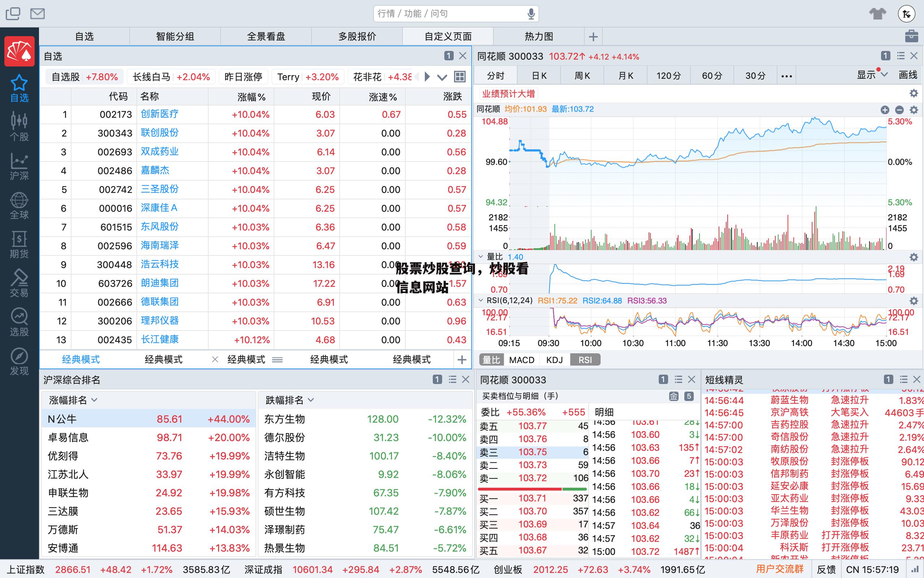
Task: Add a new 经典模式 tab with plus
Action: pos(462,360)
